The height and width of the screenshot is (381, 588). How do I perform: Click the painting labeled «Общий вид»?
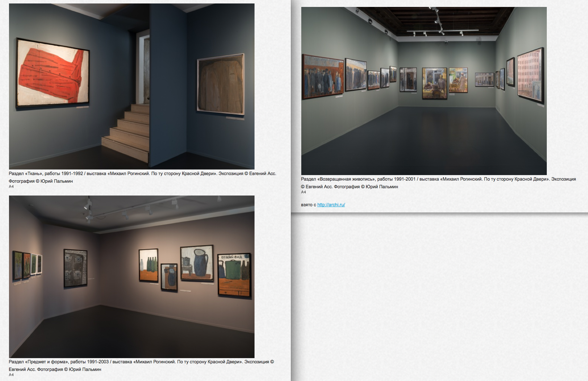point(234,275)
